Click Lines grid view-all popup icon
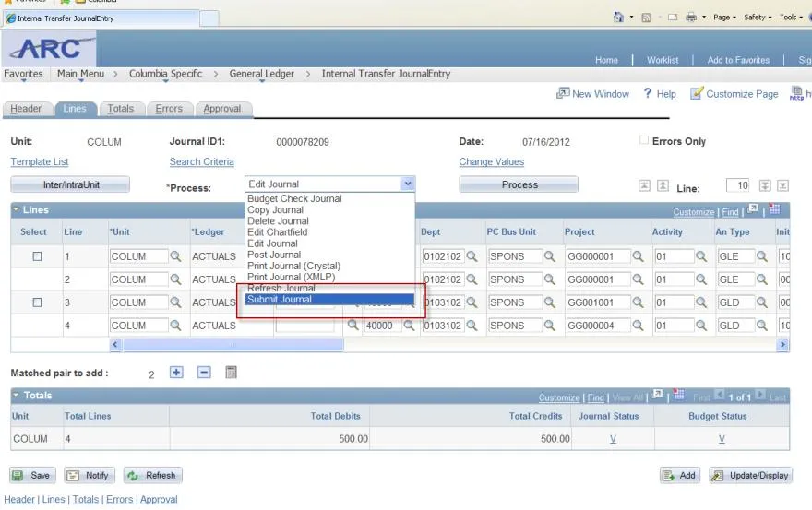 (754, 209)
